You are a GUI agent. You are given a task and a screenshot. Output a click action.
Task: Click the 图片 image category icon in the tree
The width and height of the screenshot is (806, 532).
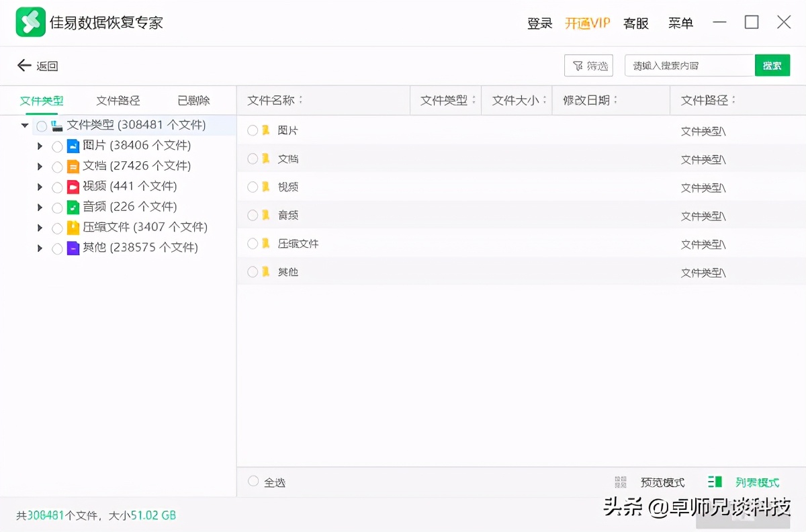pos(75,146)
